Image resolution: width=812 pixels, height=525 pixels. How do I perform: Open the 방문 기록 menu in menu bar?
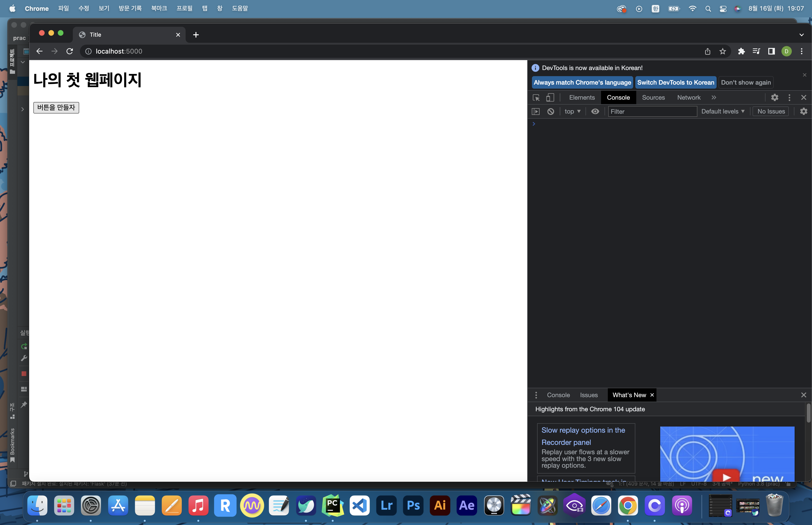(130, 8)
